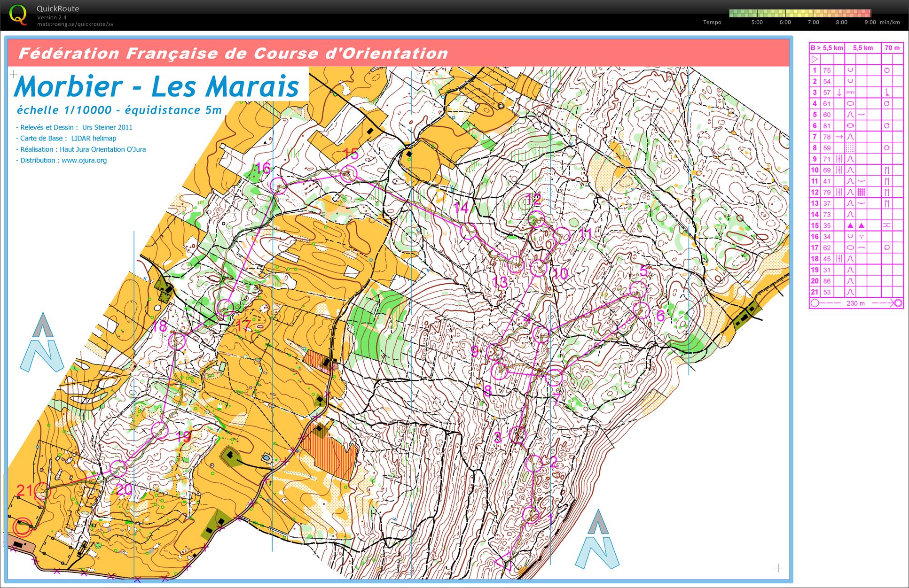Click the tempo color gradient scale

(x=800, y=13)
